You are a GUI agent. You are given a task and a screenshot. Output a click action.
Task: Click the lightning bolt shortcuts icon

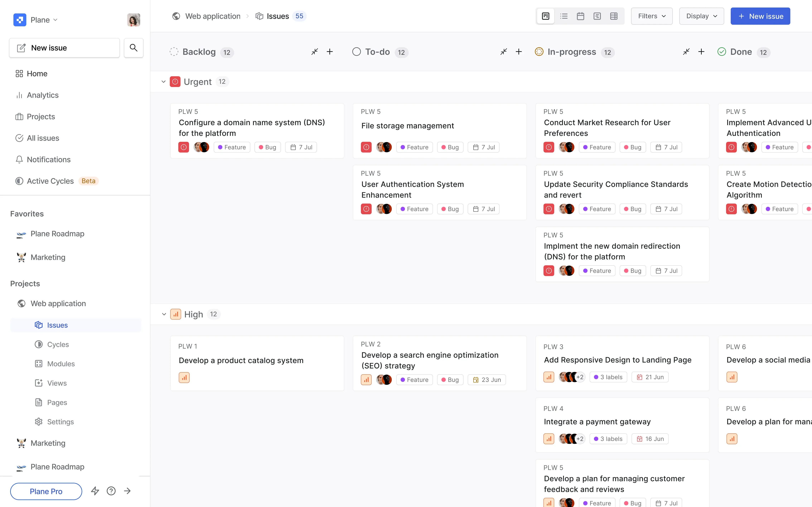coord(95,491)
